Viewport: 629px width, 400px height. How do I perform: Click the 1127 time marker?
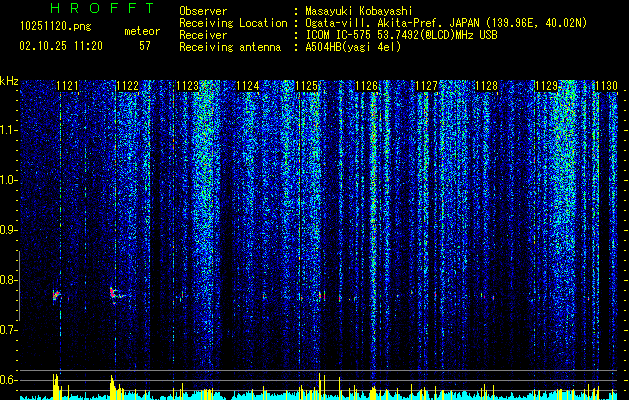pos(426,86)
